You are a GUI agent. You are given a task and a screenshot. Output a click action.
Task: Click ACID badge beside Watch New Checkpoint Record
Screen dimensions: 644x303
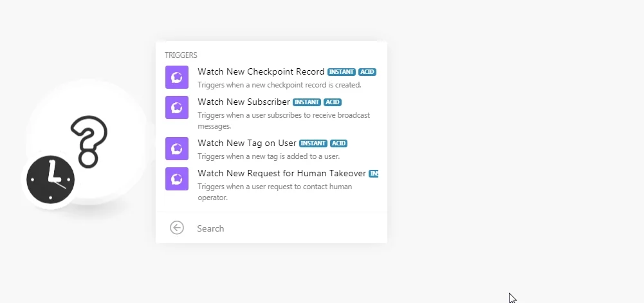coord(367,72)
